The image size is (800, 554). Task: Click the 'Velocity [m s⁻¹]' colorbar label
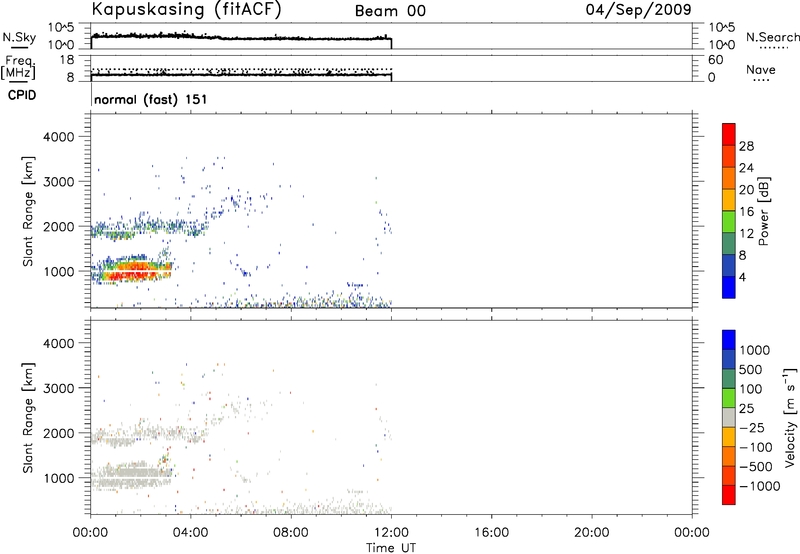pos(790,417)
